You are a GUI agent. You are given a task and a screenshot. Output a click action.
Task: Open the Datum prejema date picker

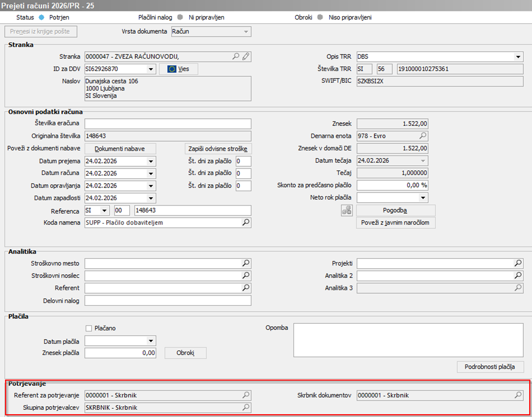coord(151,161)
